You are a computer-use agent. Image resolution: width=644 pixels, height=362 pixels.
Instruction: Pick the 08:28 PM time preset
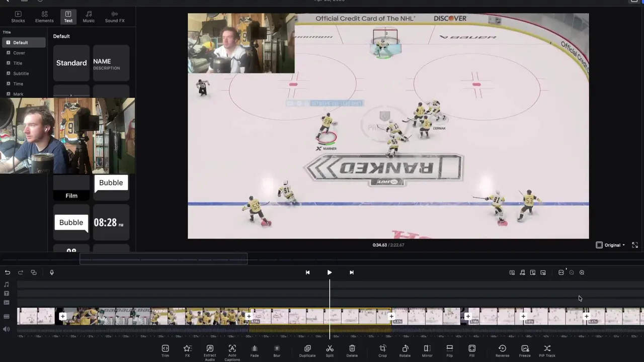point(111,222)
